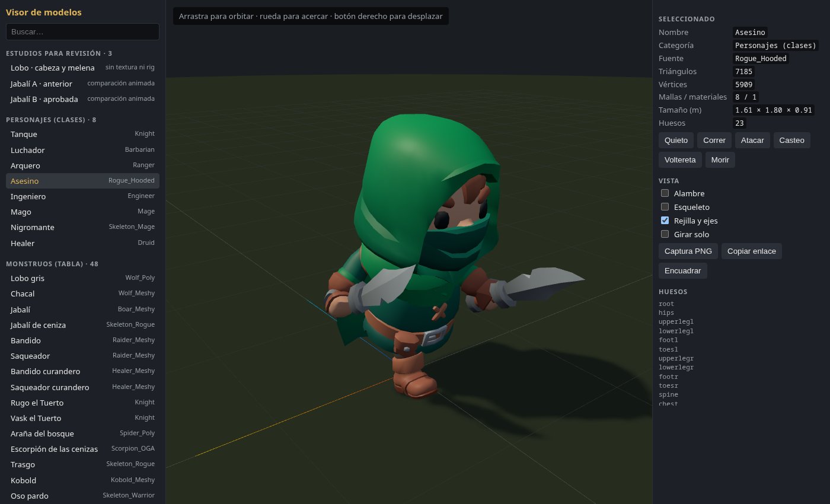830x504 pixels.
Task: Select Jabalí B · aprobada item
Action: point(82,99)
